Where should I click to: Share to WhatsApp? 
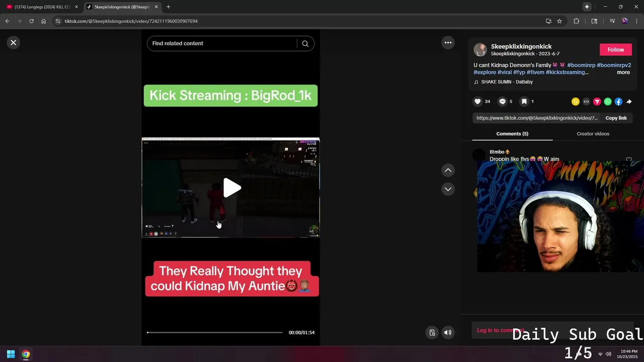pos(608,102)
